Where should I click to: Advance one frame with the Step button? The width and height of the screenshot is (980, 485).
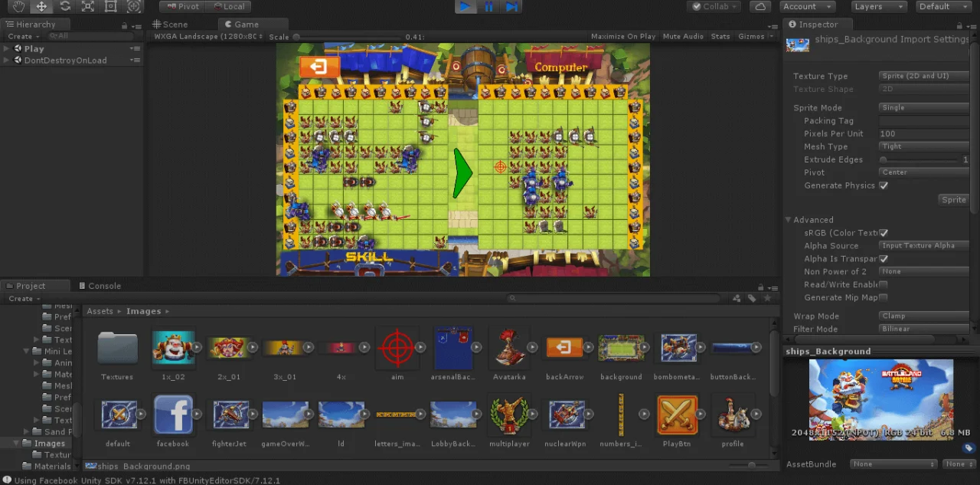tap(512, 6)
